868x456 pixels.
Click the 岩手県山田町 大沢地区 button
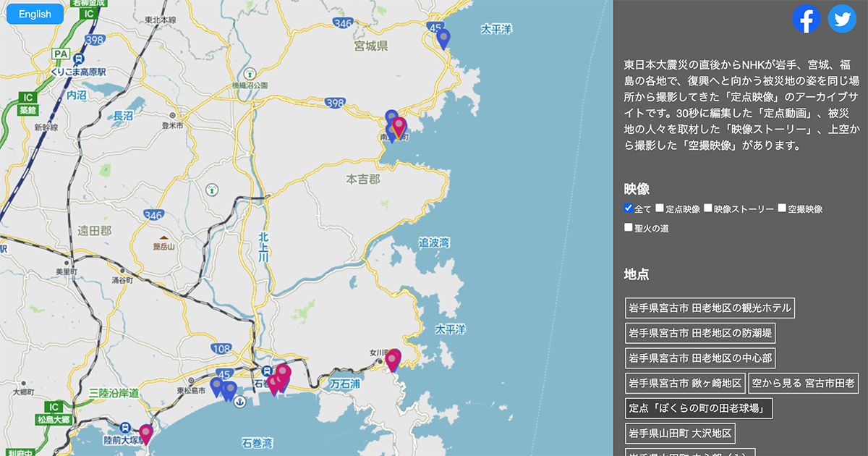pyautogui.click(x=681, y=433)
